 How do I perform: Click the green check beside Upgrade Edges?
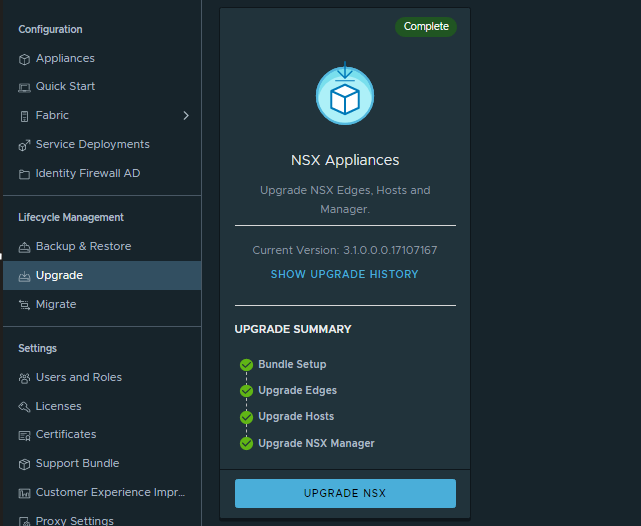click(247, 391)
